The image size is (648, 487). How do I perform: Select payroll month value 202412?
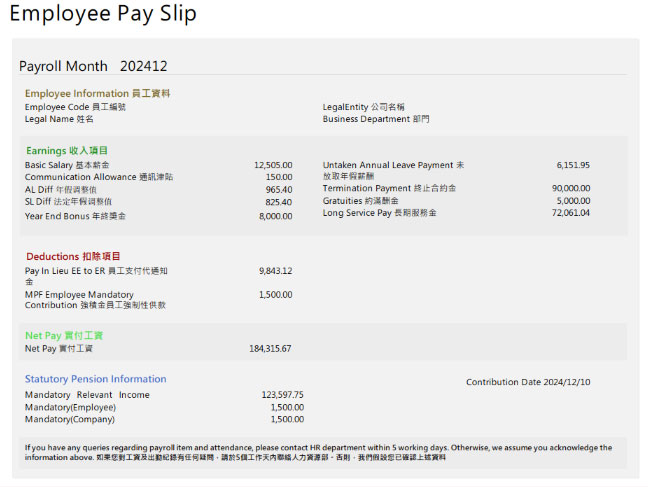(x=144, y=66)
